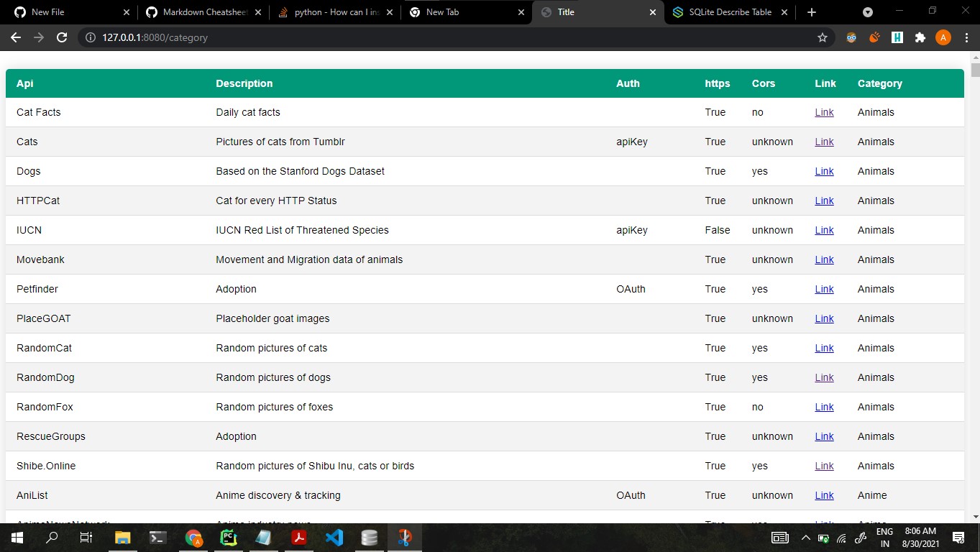The height and width of the screenshot is (552, 980).
Task: Select the RescueGroups api name cell
Action: 51,436
